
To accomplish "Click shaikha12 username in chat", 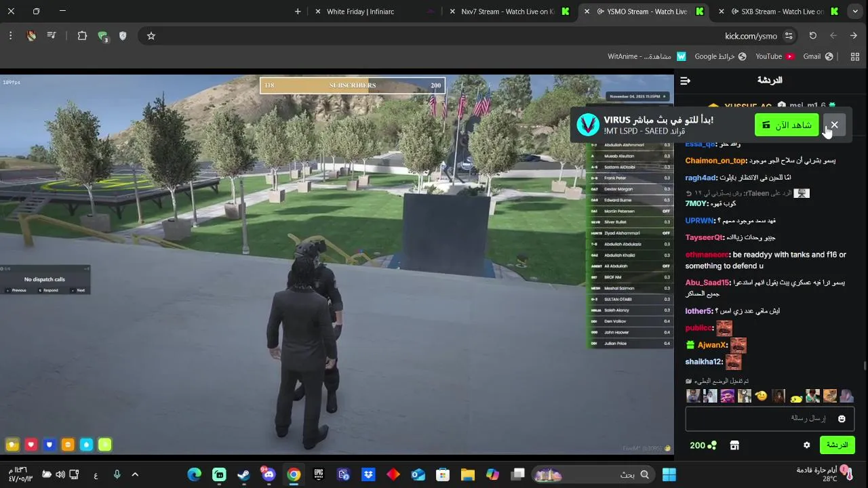I will pos(703,362).
